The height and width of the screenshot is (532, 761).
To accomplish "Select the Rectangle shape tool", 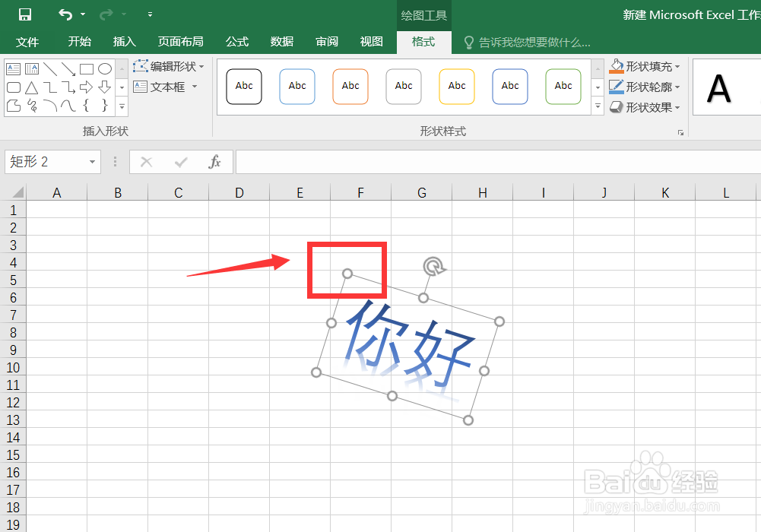I will tap(87, 69).
